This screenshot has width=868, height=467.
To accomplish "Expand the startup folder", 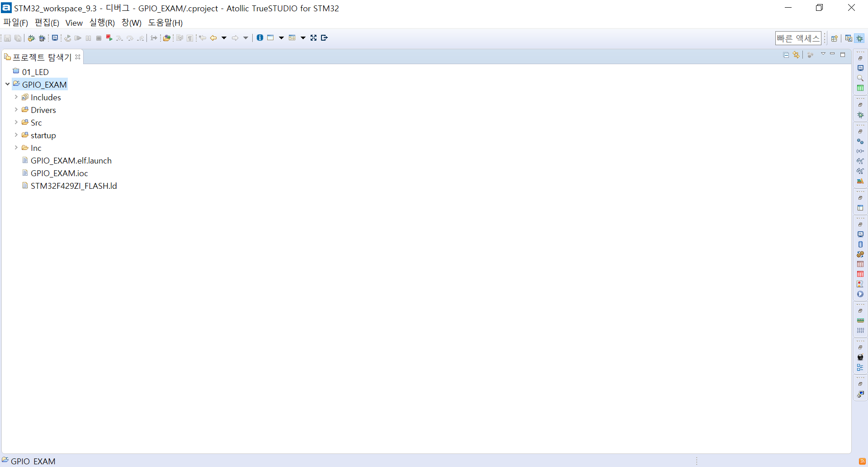I will pos(16,135).
